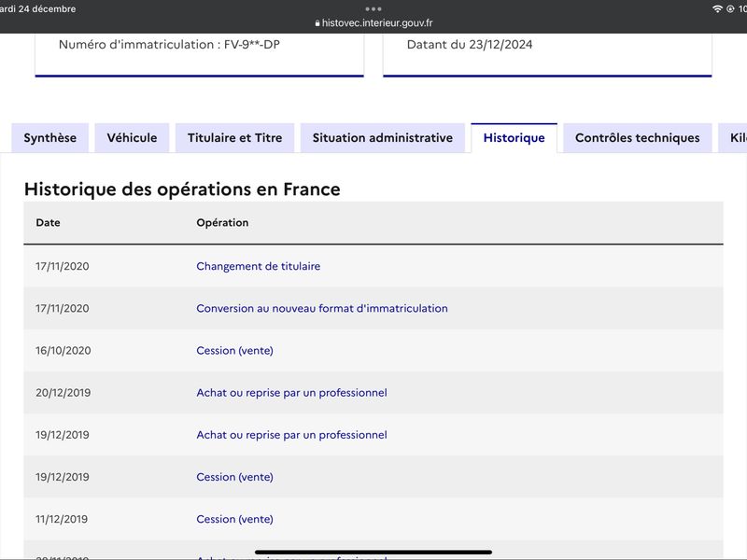Click Achat ou reprise dated 19/12/2019

tap(291, 435)
